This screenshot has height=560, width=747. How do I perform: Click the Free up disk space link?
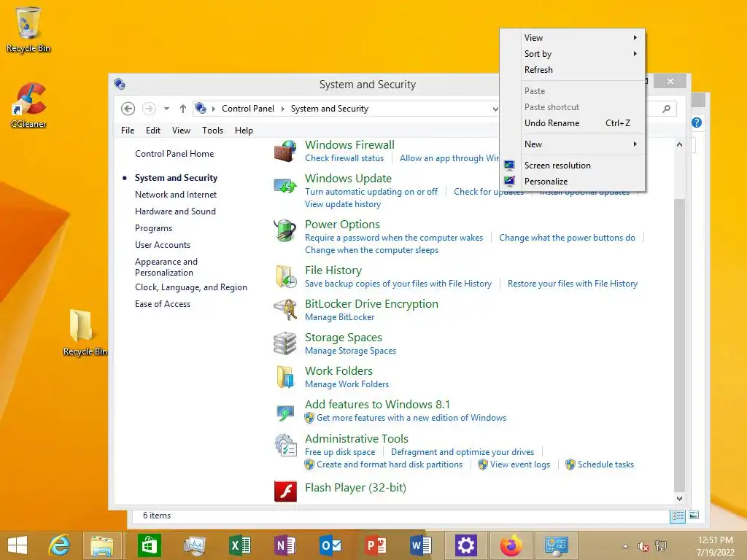tap(340, 452)
